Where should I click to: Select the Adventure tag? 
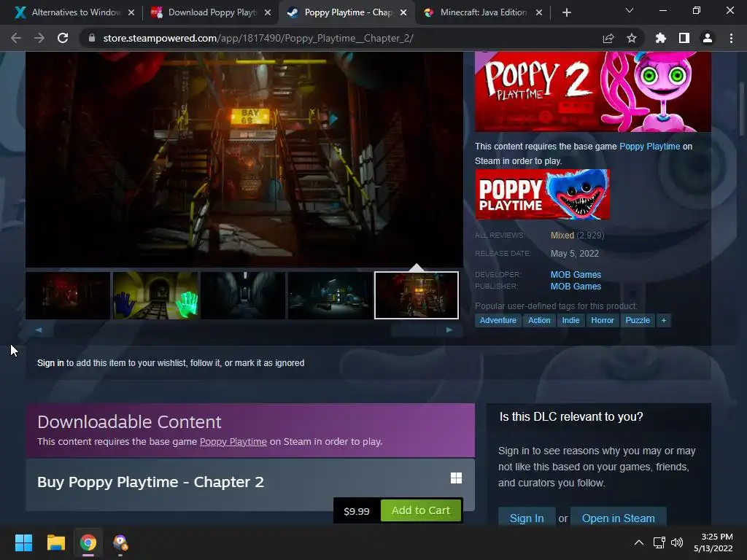498,321
